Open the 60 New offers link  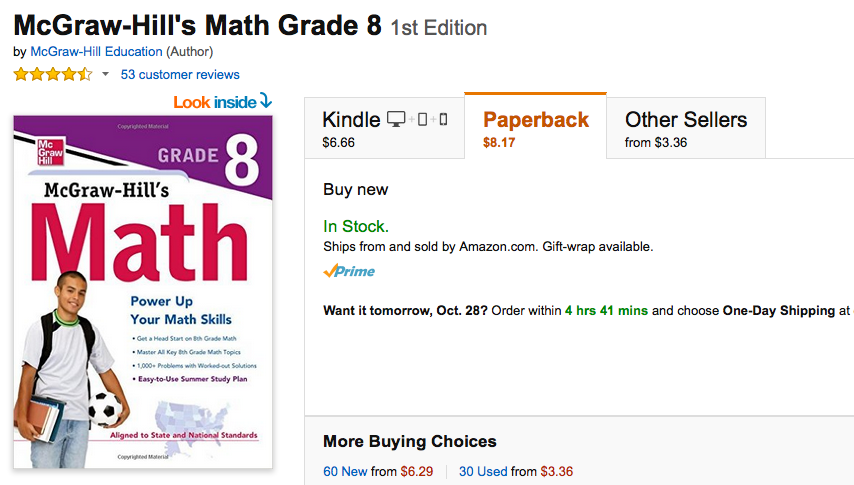coord(345,471)
